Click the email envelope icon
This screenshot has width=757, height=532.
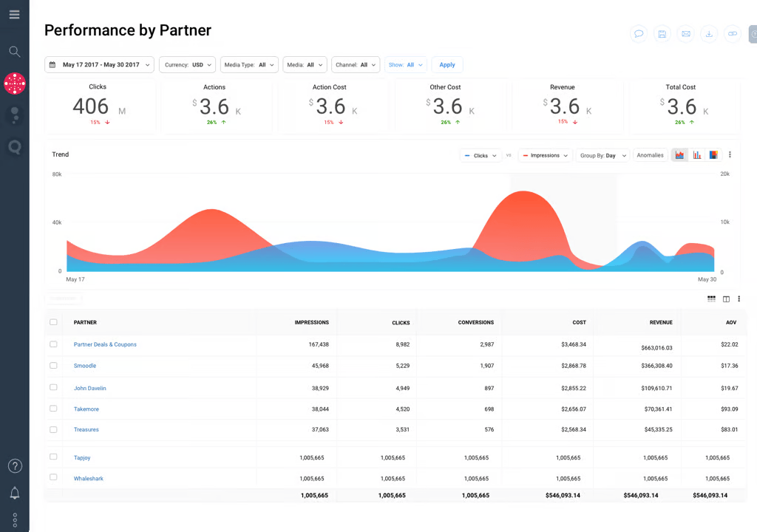tap(685, 34)
